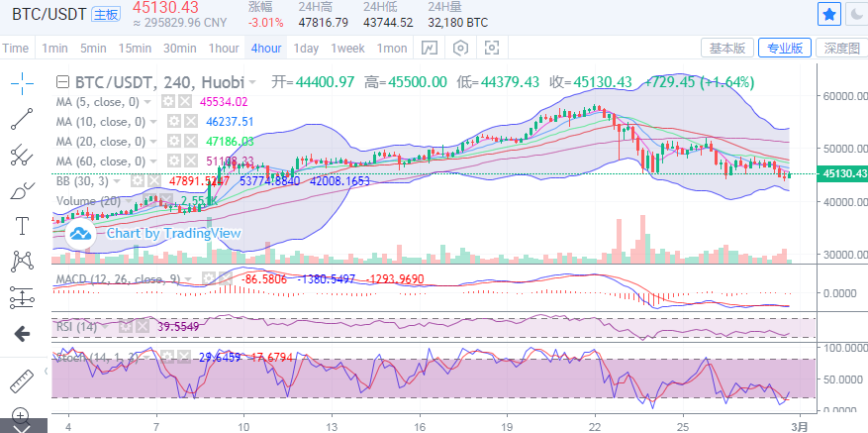Open the RSI (14) dropdown arrow
This screenshot has height=433, width=868.
(x=106, y=327)
